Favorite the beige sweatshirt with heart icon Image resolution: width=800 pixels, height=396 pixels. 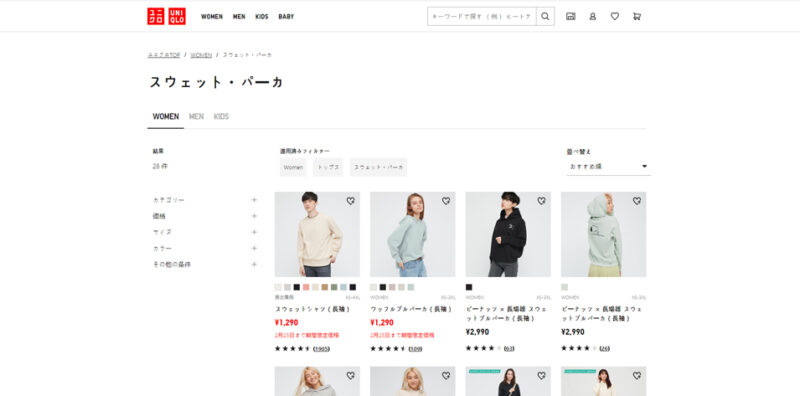[x=351, y=201]
